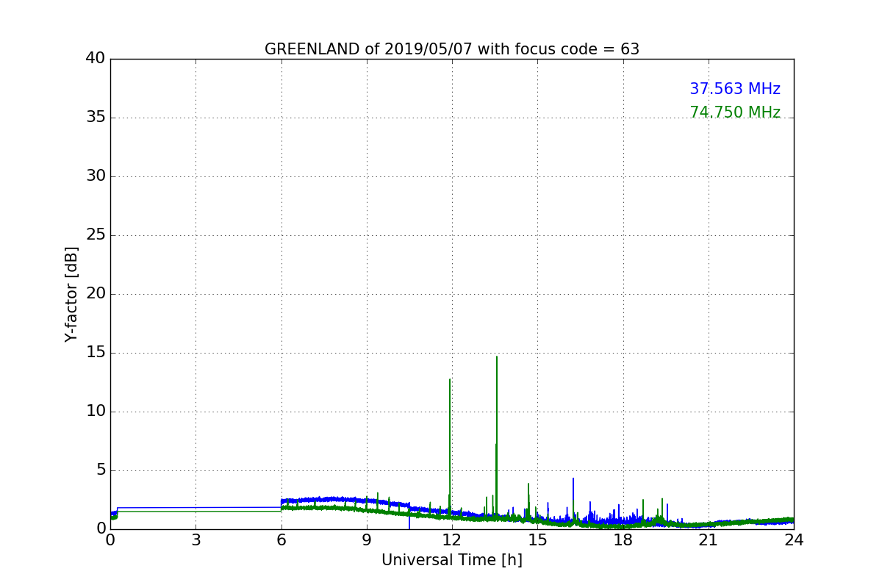
Task: Click the x-axis tick label 3
Action: [x=196, y=540]
